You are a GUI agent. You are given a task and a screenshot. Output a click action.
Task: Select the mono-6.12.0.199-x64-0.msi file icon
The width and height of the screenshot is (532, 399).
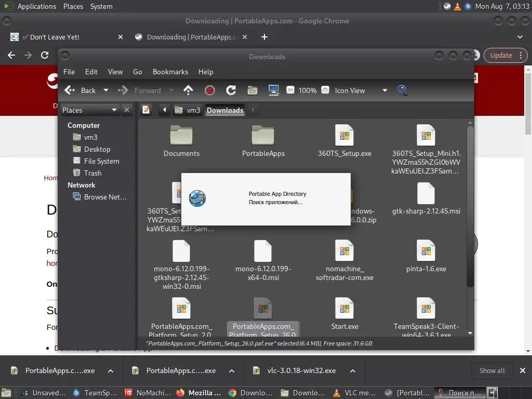263,251
